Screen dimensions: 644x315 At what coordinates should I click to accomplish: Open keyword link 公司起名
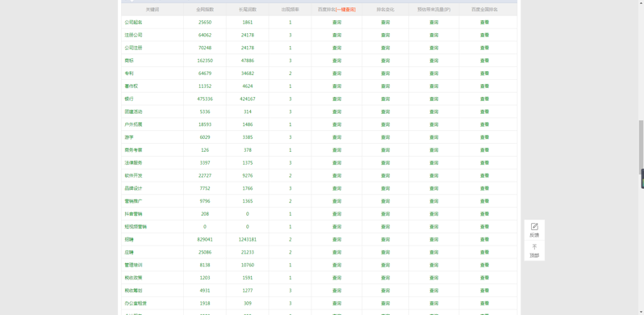click(133, 22)
